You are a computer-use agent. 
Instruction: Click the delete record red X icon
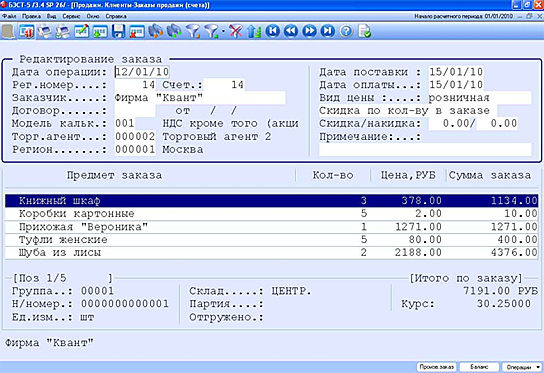point(137,32)
